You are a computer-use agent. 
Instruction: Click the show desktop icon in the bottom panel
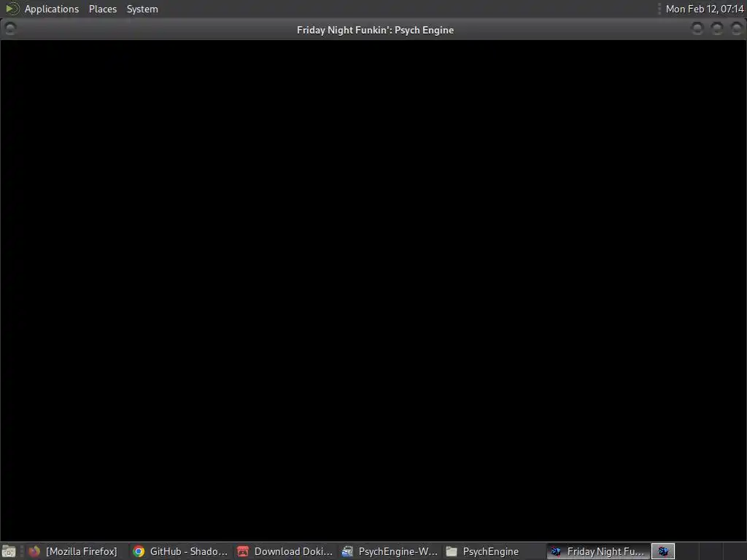(x=9, y=551)
